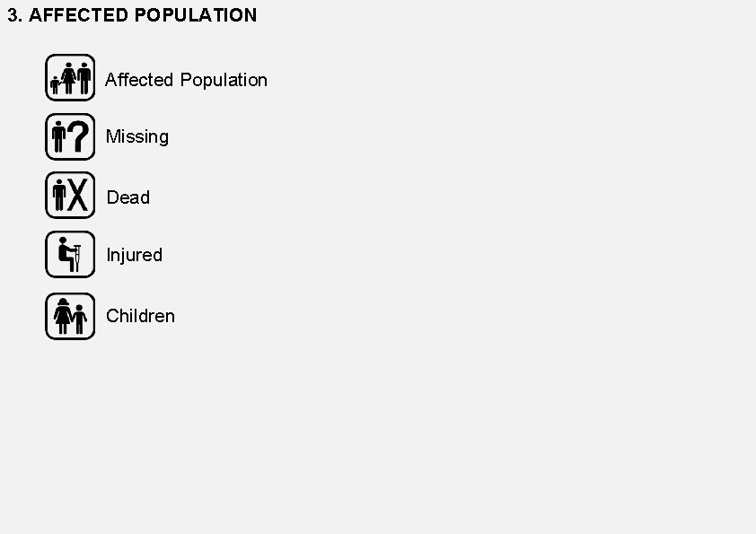Click the man figure in Missing icon
Viewport: 756px width, 534px height.
click(59, 137)
